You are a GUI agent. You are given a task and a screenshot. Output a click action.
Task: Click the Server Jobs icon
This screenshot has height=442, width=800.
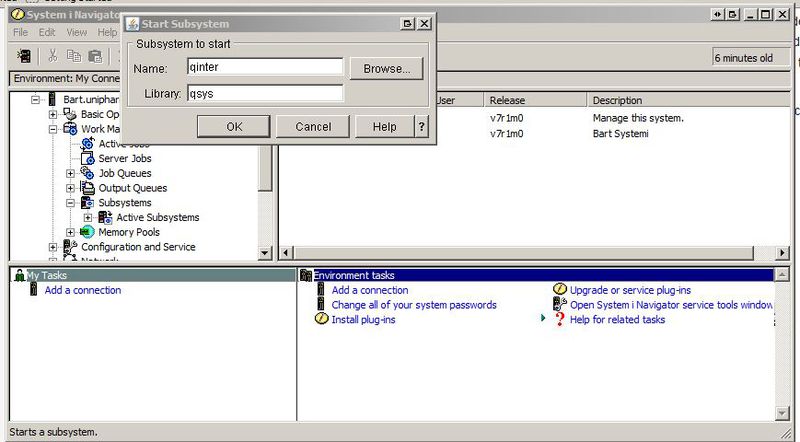click(x=88, y=159)
